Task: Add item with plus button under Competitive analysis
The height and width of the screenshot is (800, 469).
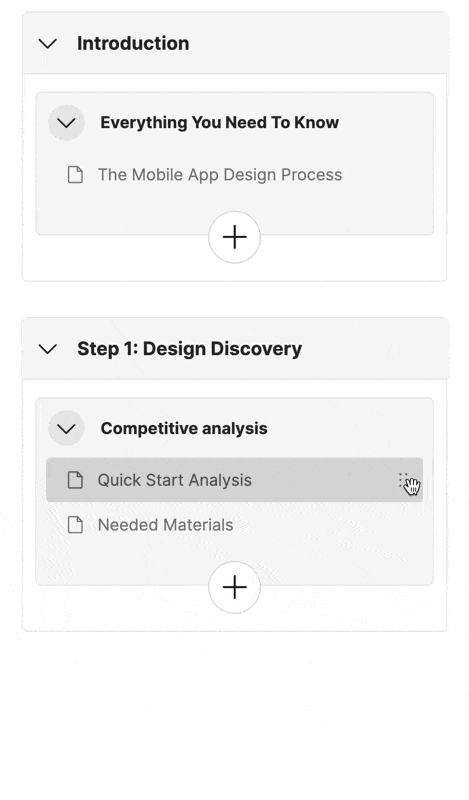Action: pyautogui.click(x=235, y=588)
